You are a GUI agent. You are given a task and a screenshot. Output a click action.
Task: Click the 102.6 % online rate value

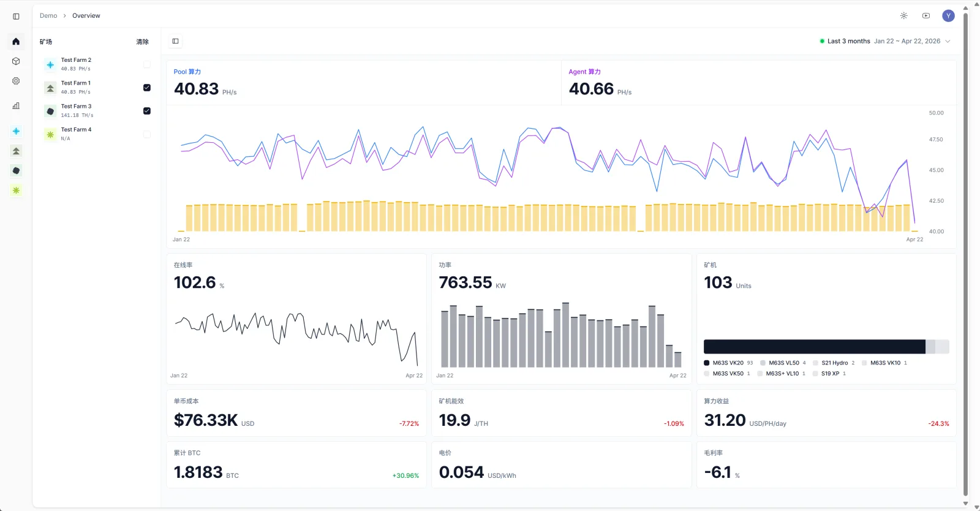[x=199, y=282]
